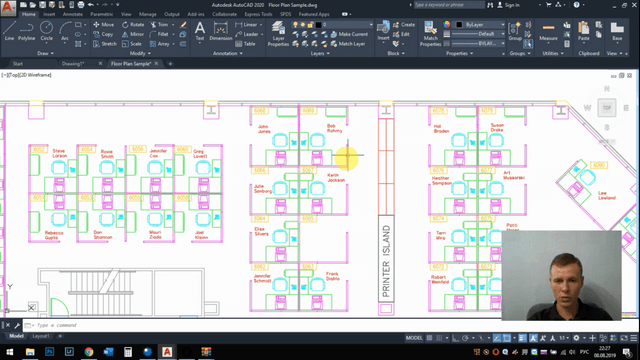Screen dimensions: 640x360
Task: Expand the Layers panel
Action: pyautogui.click(x=320, y=53)
